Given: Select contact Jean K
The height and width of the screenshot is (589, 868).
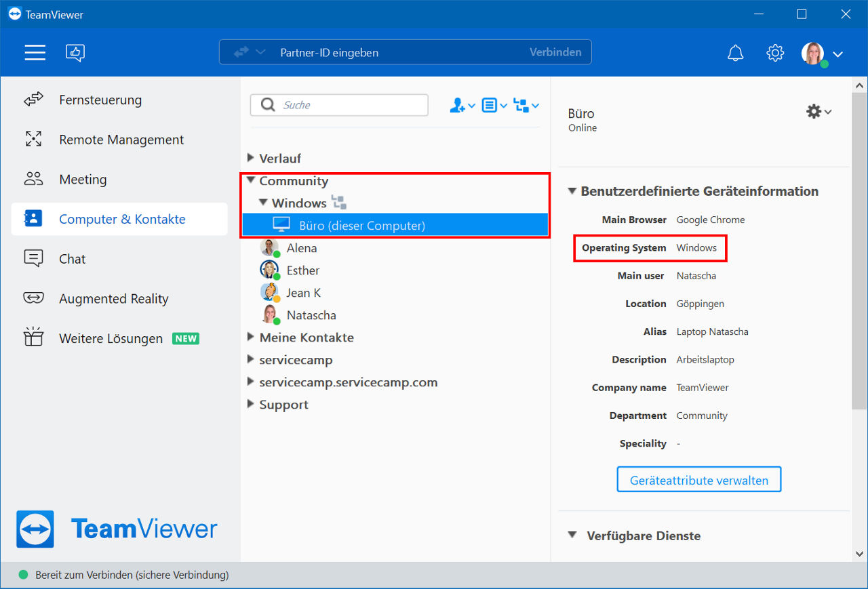Looking at the screenshot, I should pos(303,293).
